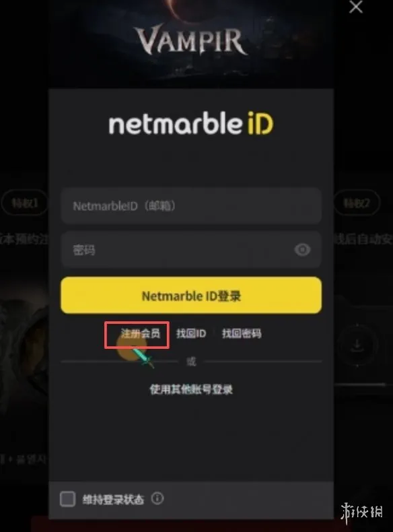Click the circular download icon in background
This screenshot has width=393, height=532.
[357, 345]
